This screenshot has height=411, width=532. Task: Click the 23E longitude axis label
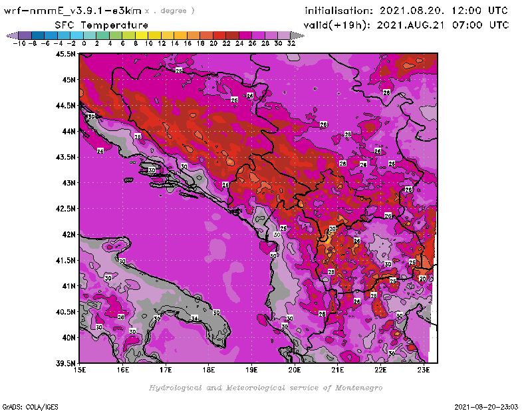(424, 370)
